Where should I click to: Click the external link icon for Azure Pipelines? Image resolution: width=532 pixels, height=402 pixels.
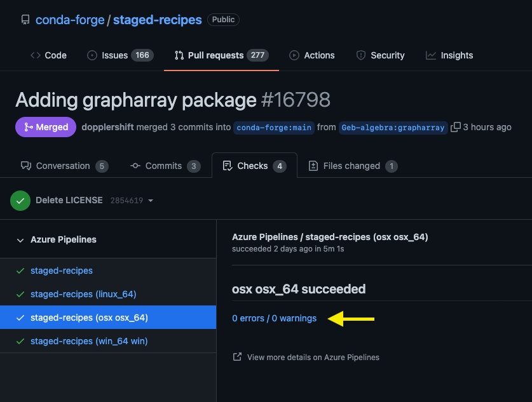coord(237,356)
